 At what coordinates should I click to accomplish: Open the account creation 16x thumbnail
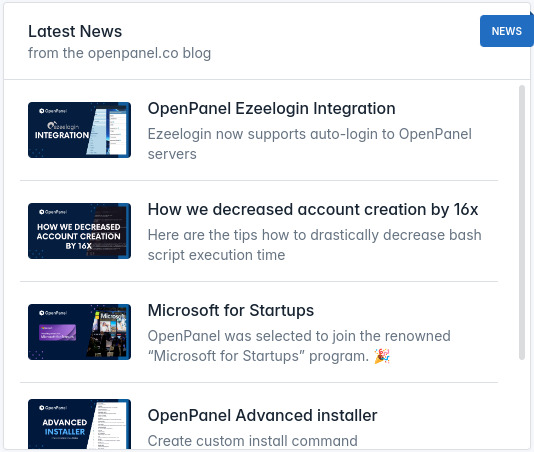[79, 231]
